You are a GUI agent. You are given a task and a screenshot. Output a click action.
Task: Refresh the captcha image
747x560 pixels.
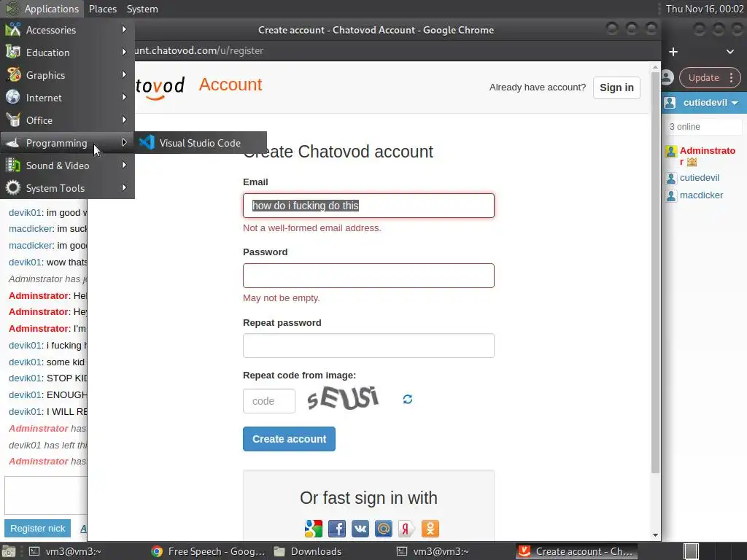click(407, 399)
